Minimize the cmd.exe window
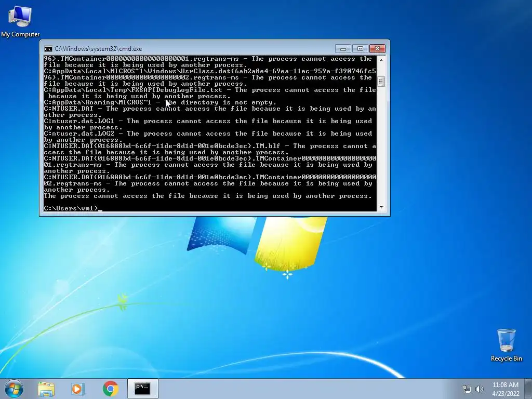 pos(343,49)
